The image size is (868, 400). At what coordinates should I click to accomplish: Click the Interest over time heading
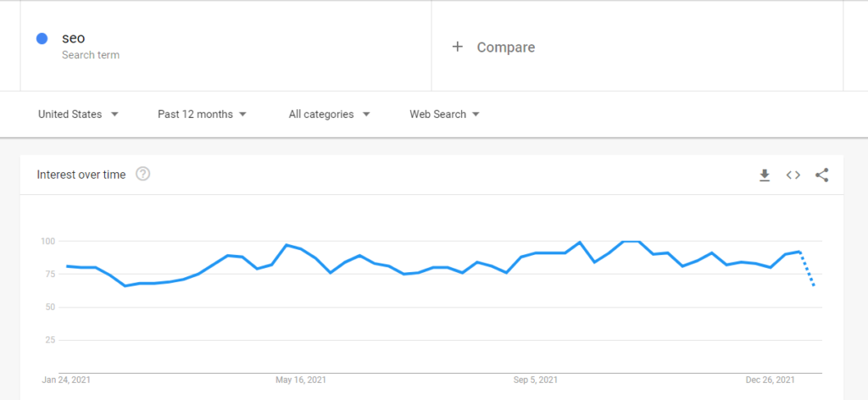[x=81, y=175]
